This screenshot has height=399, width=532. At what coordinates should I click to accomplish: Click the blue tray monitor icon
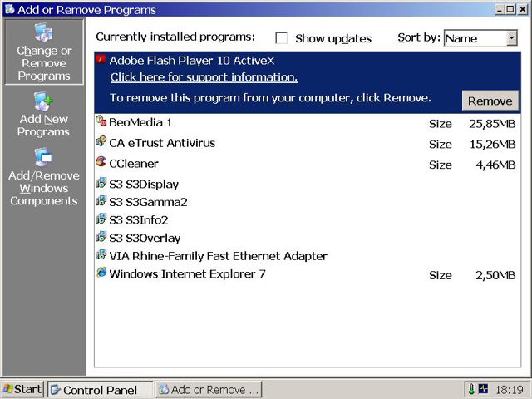[x=483, y=388]
